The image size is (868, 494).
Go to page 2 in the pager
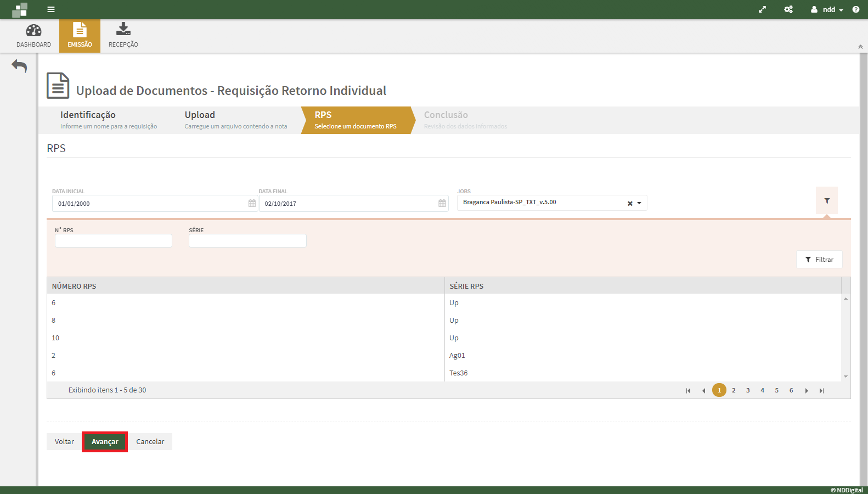click(734, 390)
